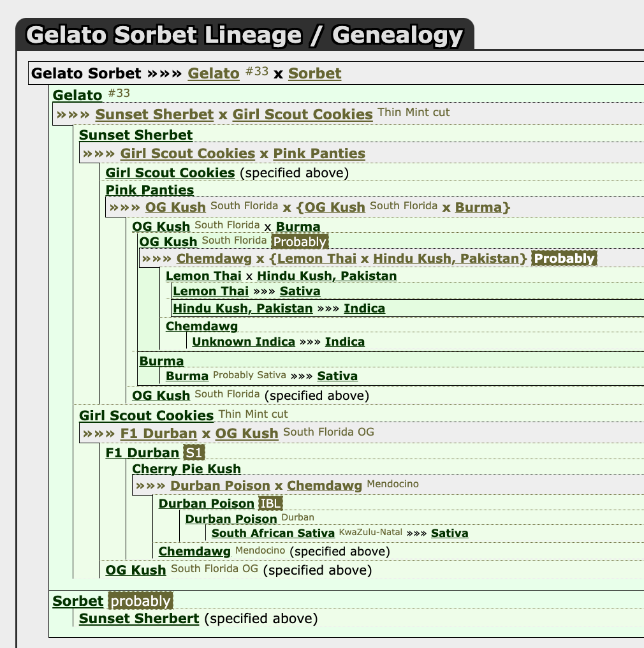Click OG Kush in the "F1 Durban x" cross row
644x648 pixels.
(x=247, y=434)
